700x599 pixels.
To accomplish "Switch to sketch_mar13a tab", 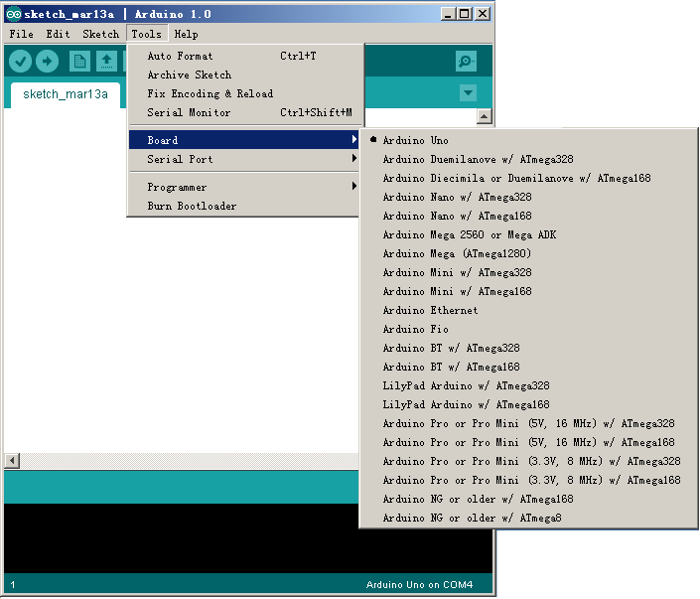I will (66, 94).
